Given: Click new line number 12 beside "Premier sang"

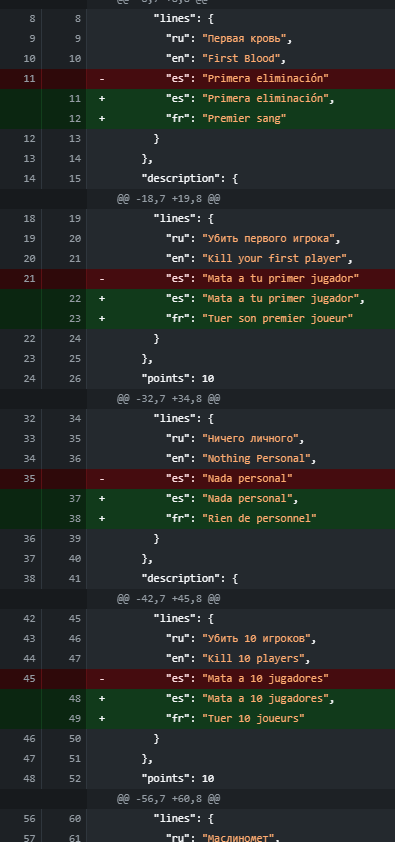Looking at the screenshot, I should [75, 119].
